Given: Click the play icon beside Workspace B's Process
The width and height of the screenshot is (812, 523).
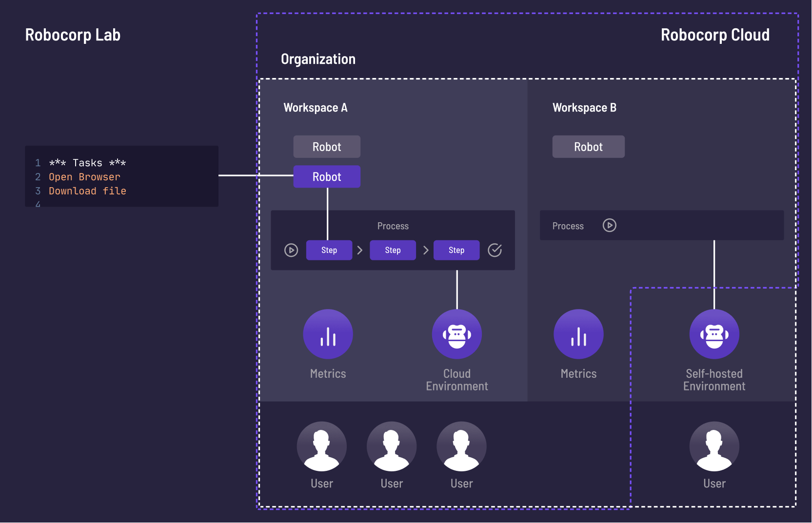Looking at the screenshot, I should pyautogui.click(x=610, y=225).
